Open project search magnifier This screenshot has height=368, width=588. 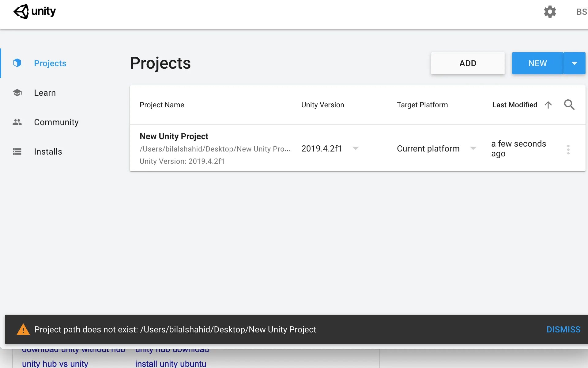569,105
